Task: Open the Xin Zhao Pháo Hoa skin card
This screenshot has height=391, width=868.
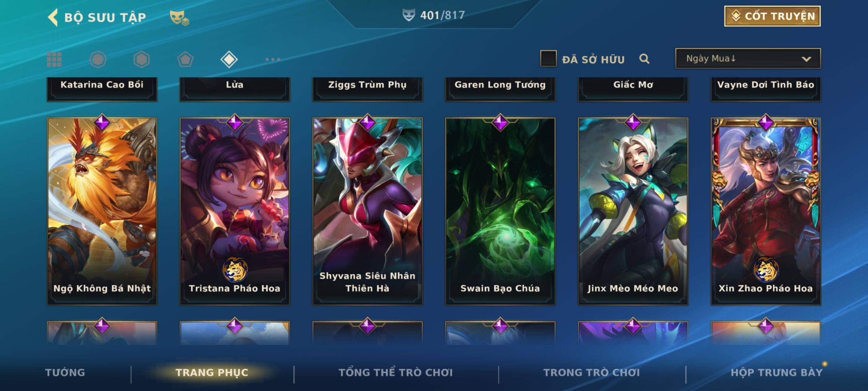Action: pyautogui.click(x=766, y=211)
